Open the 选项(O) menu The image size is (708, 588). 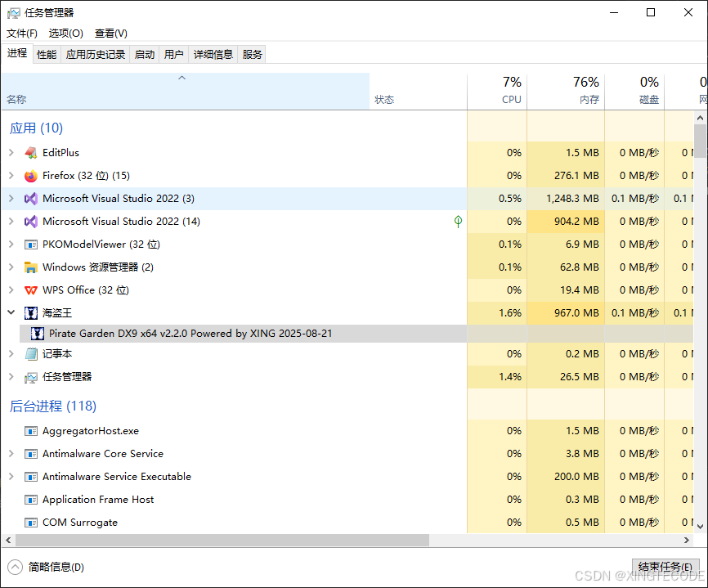[66, 34]
